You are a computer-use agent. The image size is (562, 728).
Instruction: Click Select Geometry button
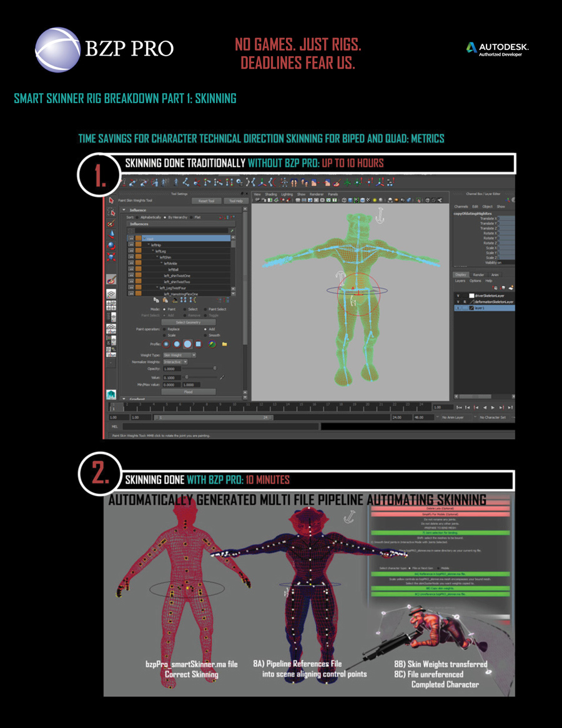coord(188,322)
